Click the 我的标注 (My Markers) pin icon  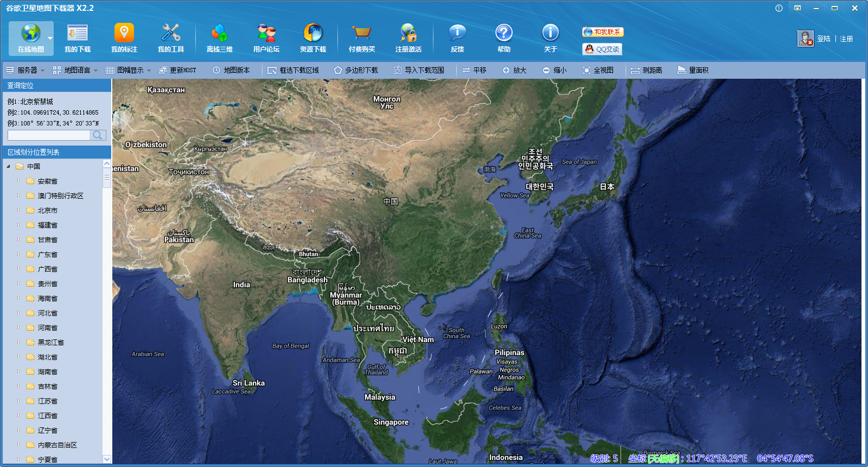[124, 34]
